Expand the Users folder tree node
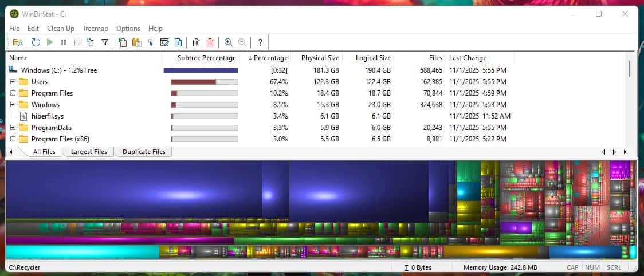This screenshot has width=644, height=276. tap(13, 82)
